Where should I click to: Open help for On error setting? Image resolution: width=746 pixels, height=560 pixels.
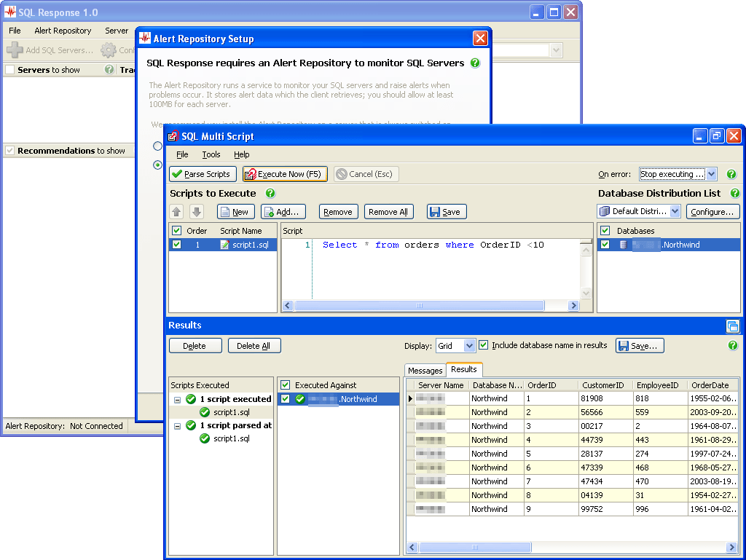coord(731,174)
